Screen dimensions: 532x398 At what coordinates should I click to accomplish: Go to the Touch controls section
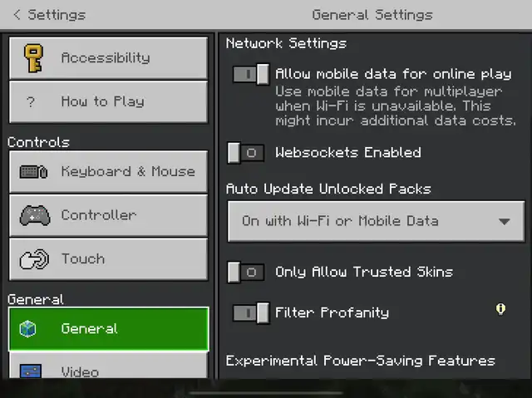click(108, 259)
